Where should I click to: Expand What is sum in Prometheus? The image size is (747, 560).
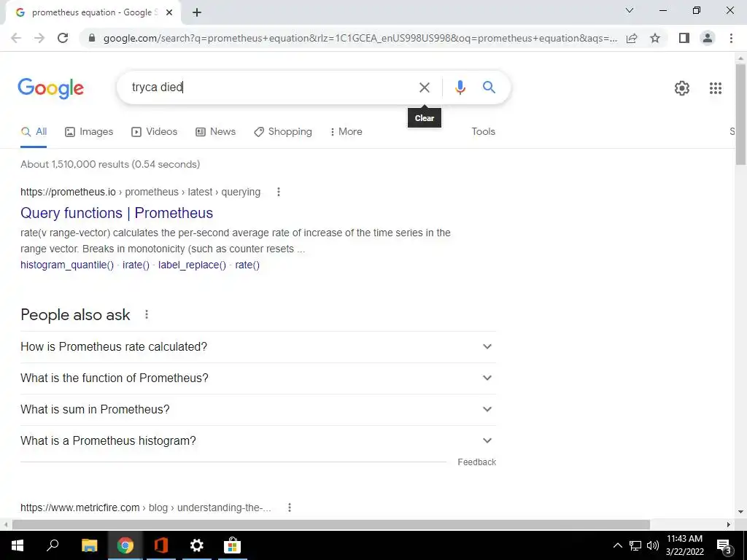(x=258, y=410)
